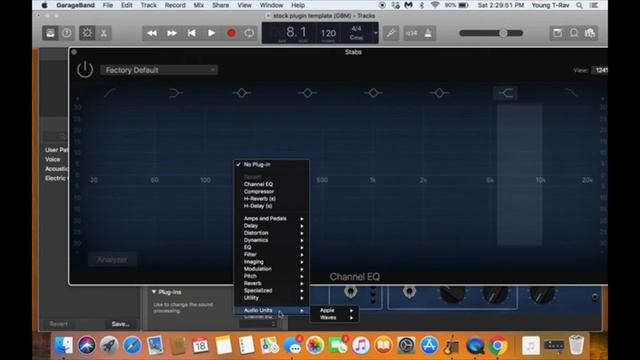The width and height of the screenshot is (640, 360).
Task: Enable the Analyzer button
Action: point(112,260)
